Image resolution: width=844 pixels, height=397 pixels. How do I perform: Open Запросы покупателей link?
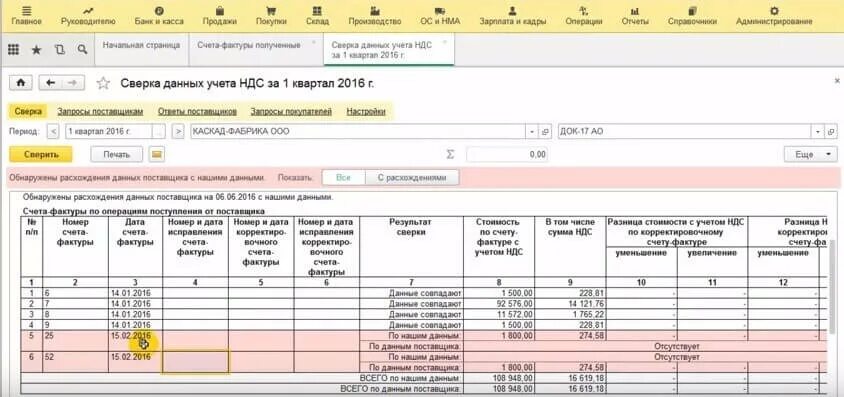pyautogui.click(x=291, y=111)
